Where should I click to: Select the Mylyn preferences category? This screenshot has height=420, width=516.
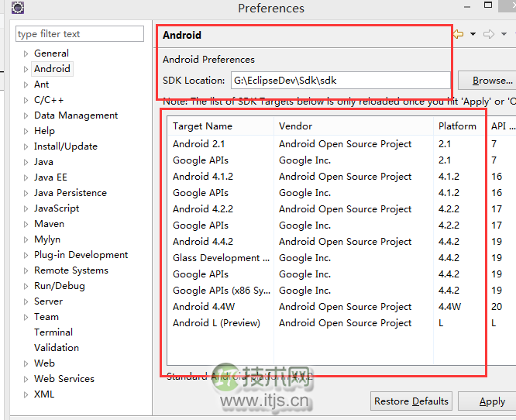pos(47,239)
